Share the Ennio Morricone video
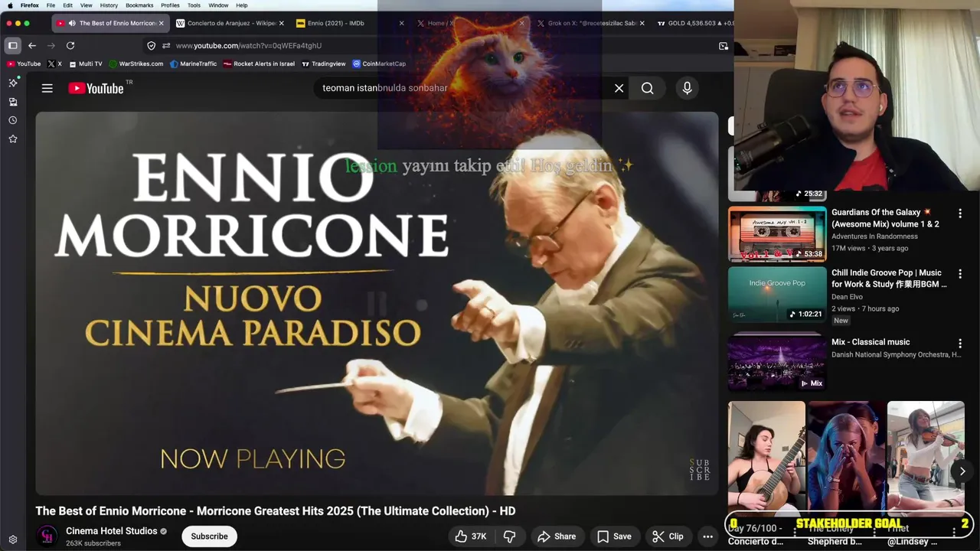Screen dimensions: 980x551 coord(557,536)
